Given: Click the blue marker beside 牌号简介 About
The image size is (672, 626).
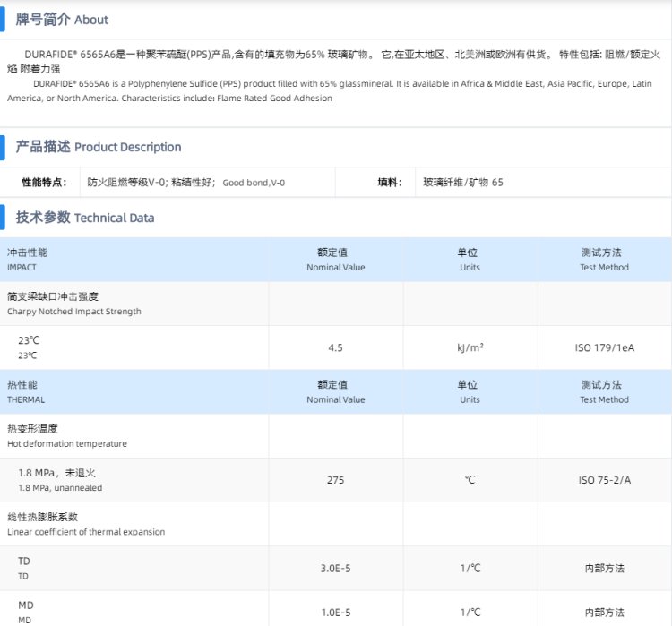Looking at the screenshot, I should [x=6, y=19].
